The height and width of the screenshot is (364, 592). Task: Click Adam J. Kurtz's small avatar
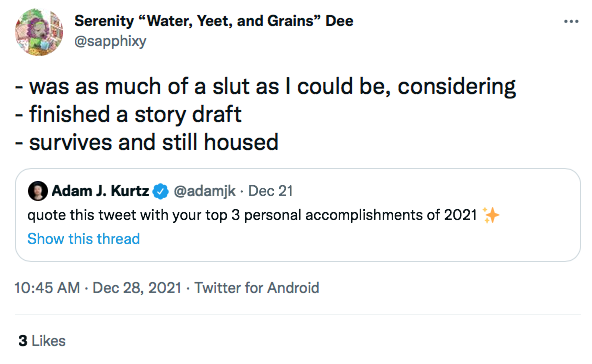coord(38,191)
